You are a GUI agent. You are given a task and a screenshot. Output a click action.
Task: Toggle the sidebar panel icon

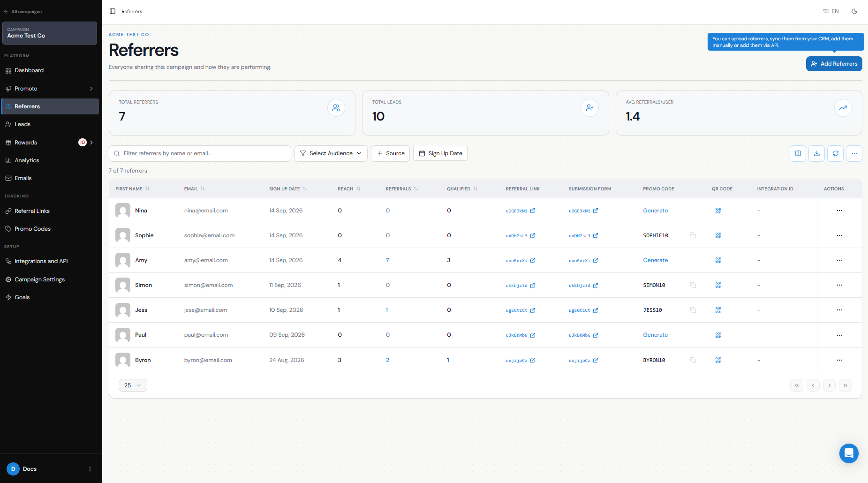click(x=113, y=11)
